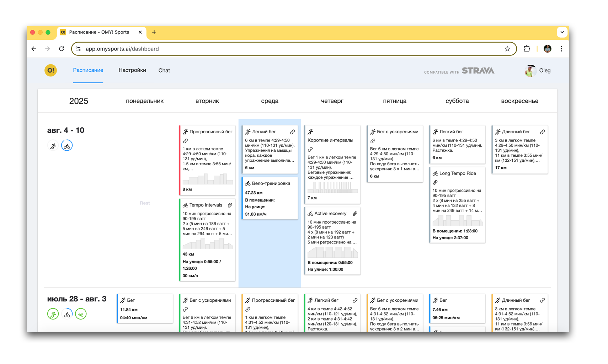Click the Прогрессивный бег pace chart
The width and height of the screenshot is (608, 364).
pyautogui.click(x=208, y=179)
